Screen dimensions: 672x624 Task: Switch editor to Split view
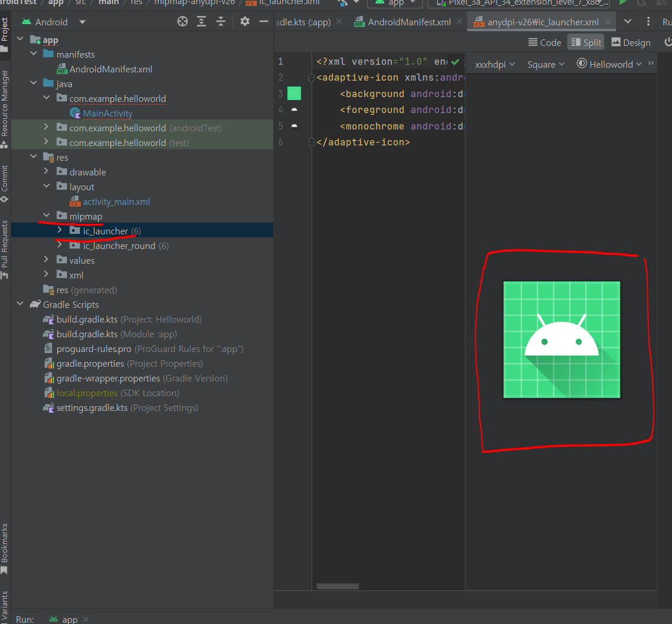(586, 42)
